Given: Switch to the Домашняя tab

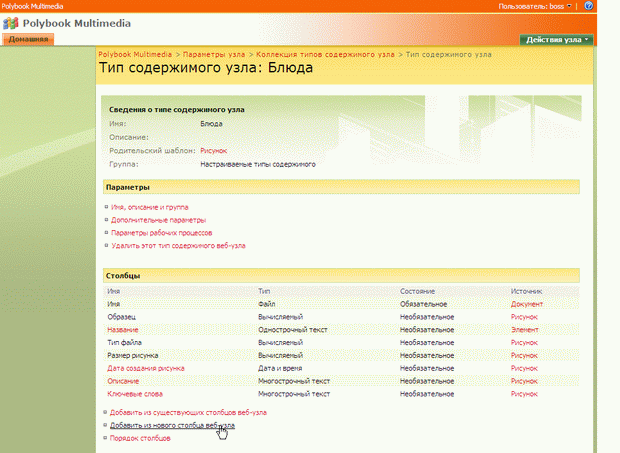Looking at the screenshot, I should coord(27,39).
